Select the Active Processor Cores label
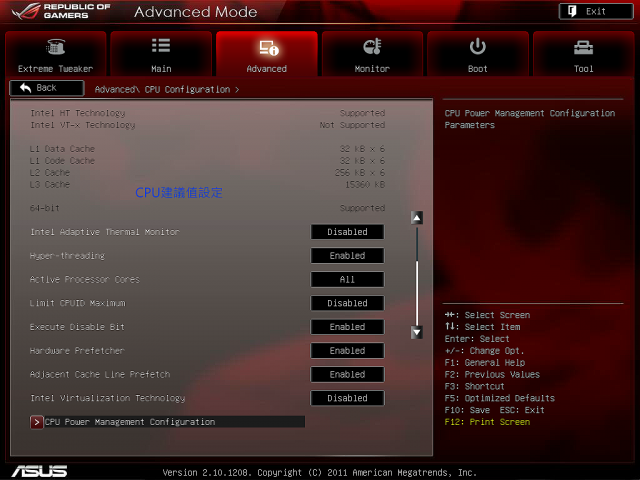 coord(85,279)
